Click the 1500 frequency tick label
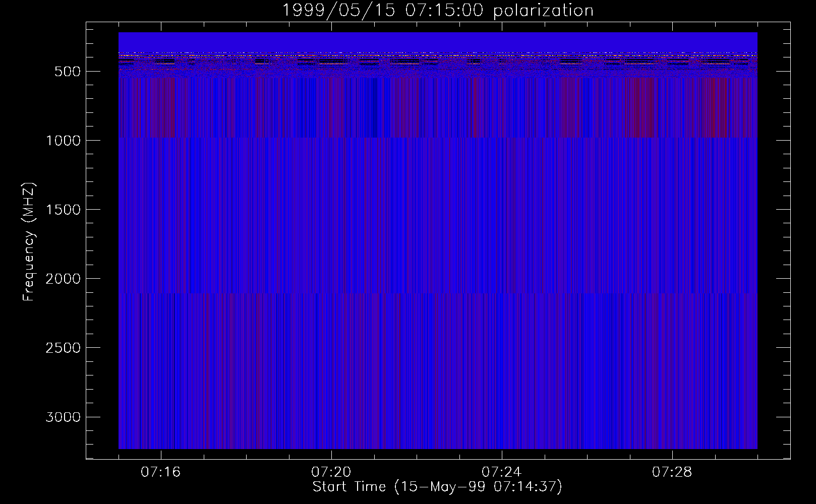 pos(63,210)
